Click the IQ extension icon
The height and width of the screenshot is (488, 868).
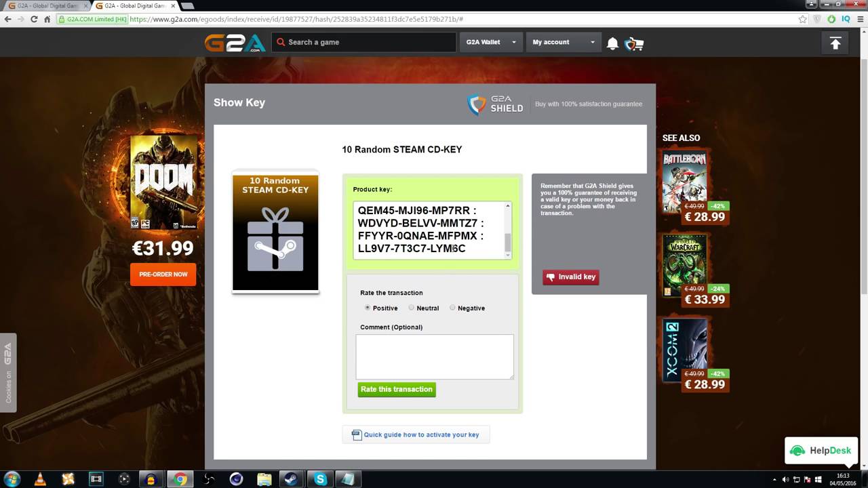click(846, 20)
